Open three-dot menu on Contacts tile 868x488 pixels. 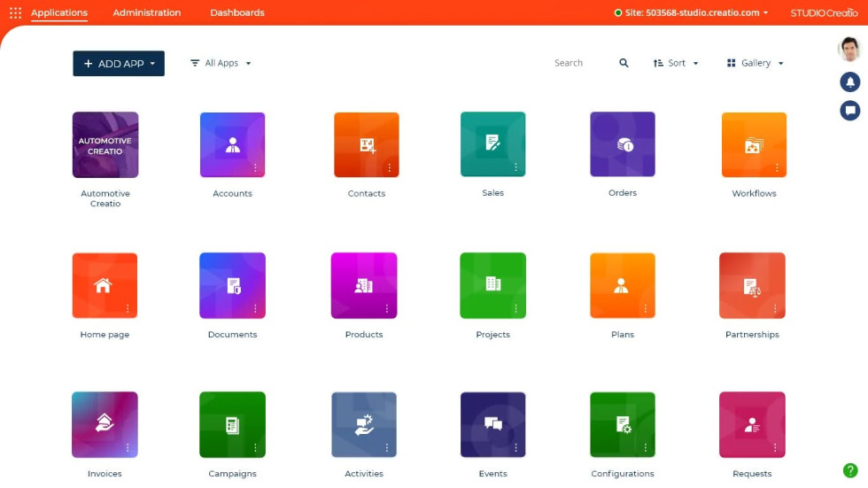(389, 167)
